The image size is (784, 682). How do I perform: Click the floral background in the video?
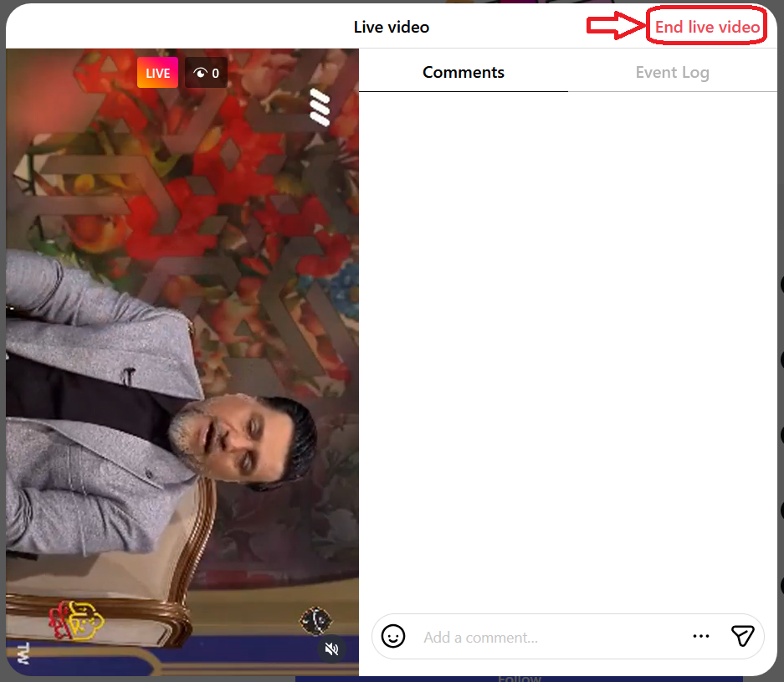tap(251, 209)
